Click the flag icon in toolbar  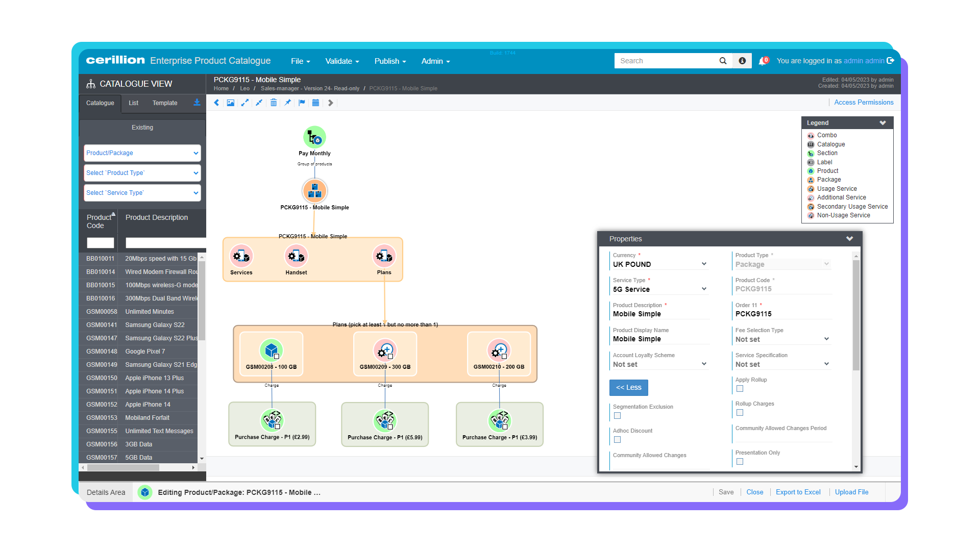tap(302, 103)
